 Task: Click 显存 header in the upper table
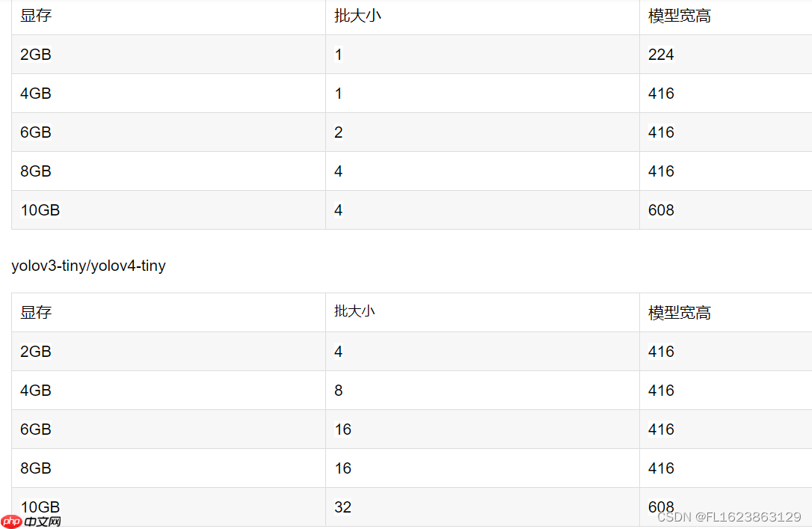click(36, 16)
